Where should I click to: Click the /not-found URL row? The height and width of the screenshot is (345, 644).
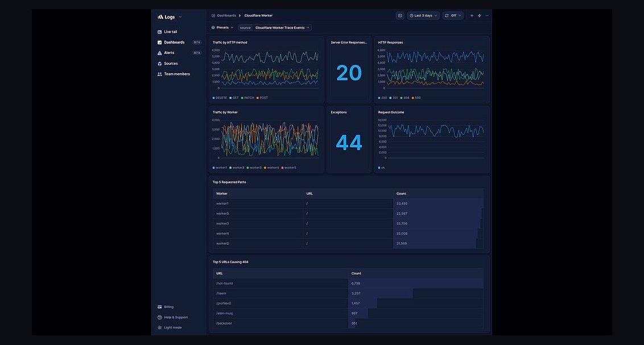(x=348, y=284)
